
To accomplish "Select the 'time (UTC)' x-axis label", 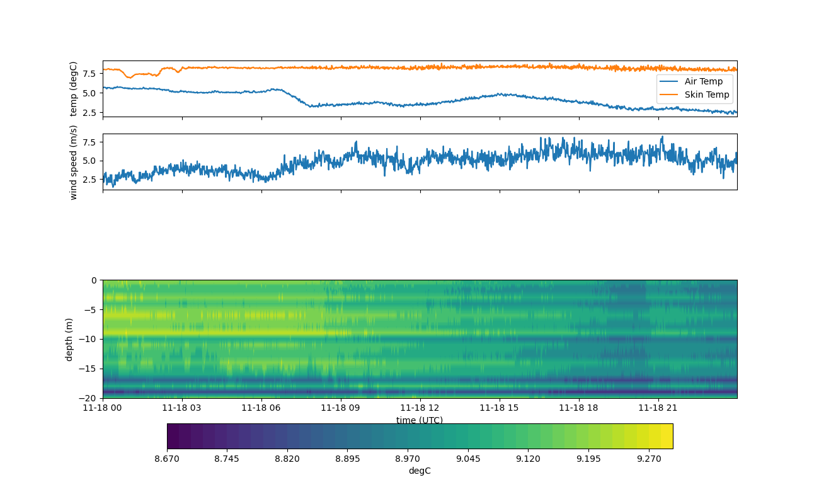I will pos(420,420).
